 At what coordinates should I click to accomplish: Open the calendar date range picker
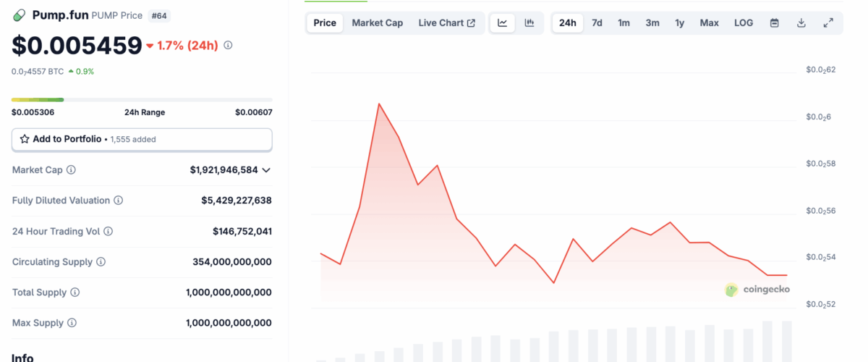pyautogui.click(x=774, y=23)
